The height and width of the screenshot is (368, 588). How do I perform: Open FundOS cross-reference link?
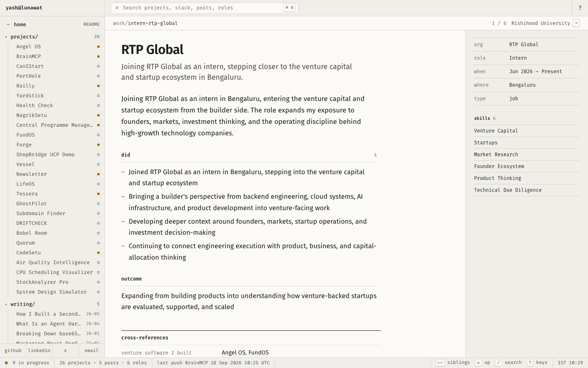[x=258, y=352]
